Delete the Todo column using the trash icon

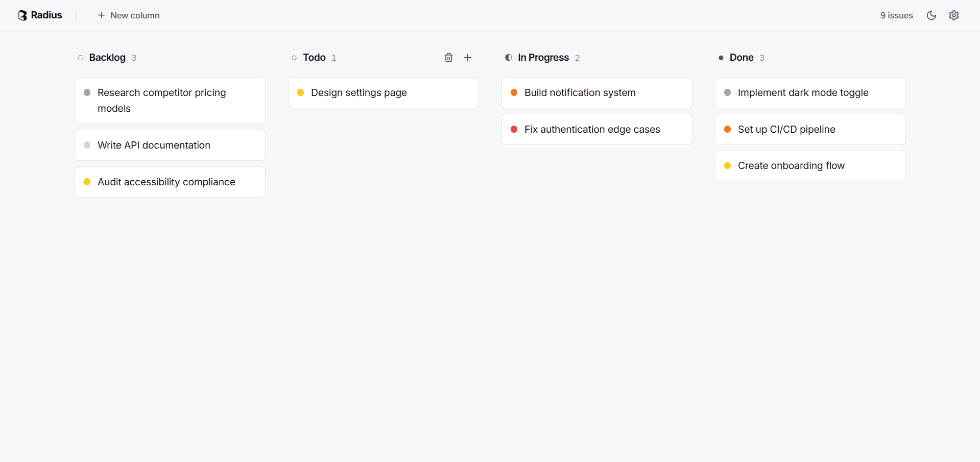click(x=448, y=57)
